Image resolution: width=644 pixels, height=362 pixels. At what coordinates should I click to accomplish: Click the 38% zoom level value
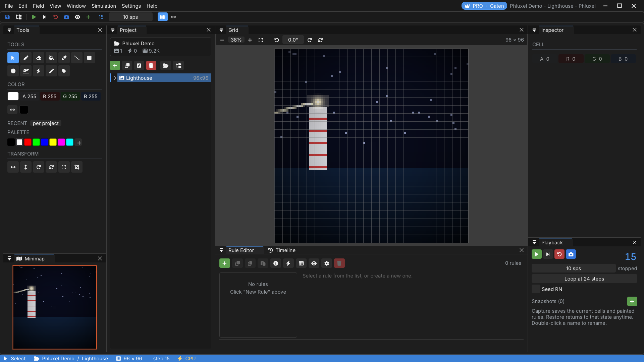click(236, 40)
